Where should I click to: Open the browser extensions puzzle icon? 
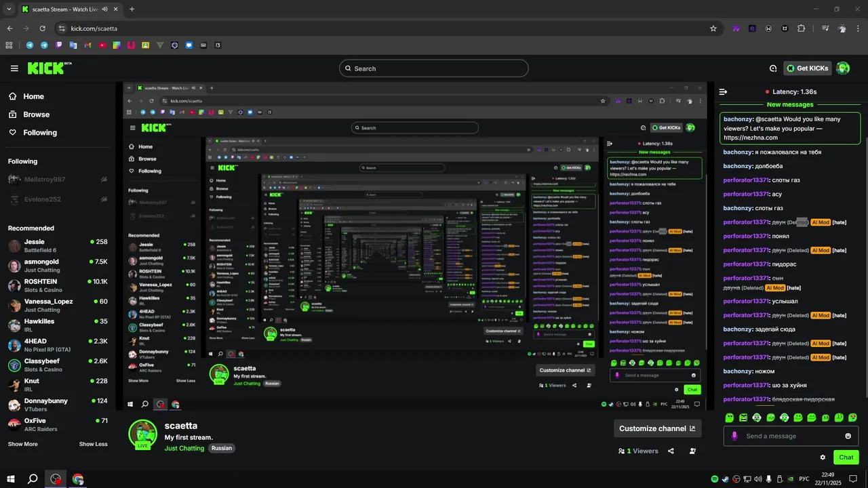pyautogui.click(x=802, y=28)
